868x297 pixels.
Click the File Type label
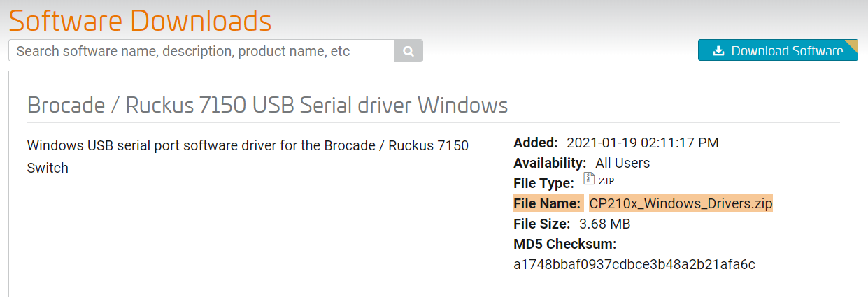click(x=544, y=183)
